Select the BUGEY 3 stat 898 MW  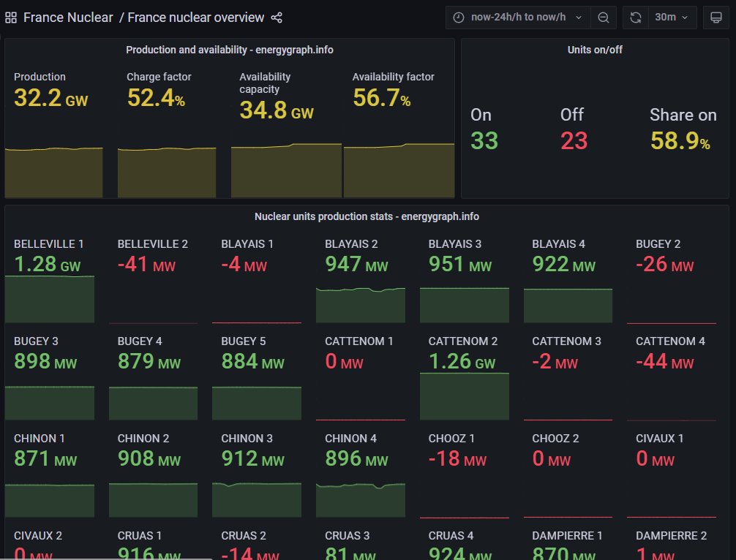pyautogui.click(x=45, y=361)
